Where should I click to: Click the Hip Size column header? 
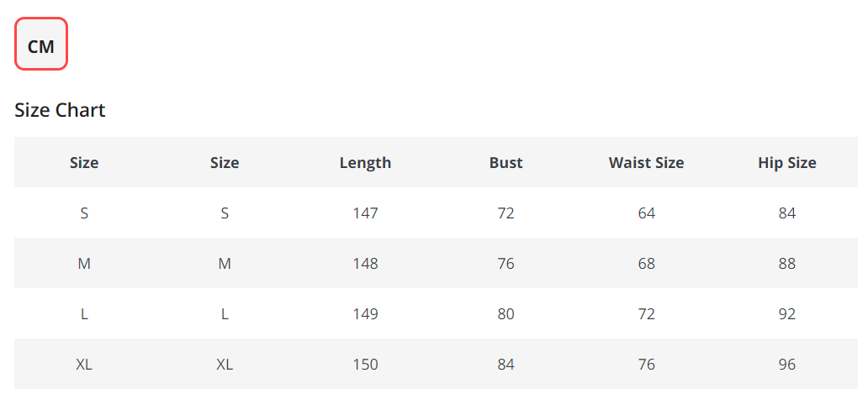(787, 162)
